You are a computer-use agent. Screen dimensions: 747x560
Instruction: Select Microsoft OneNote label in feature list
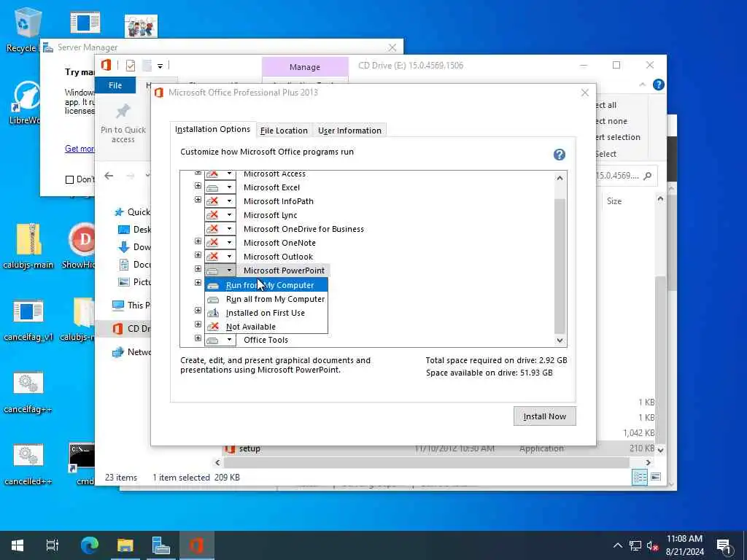click(279, 243)
